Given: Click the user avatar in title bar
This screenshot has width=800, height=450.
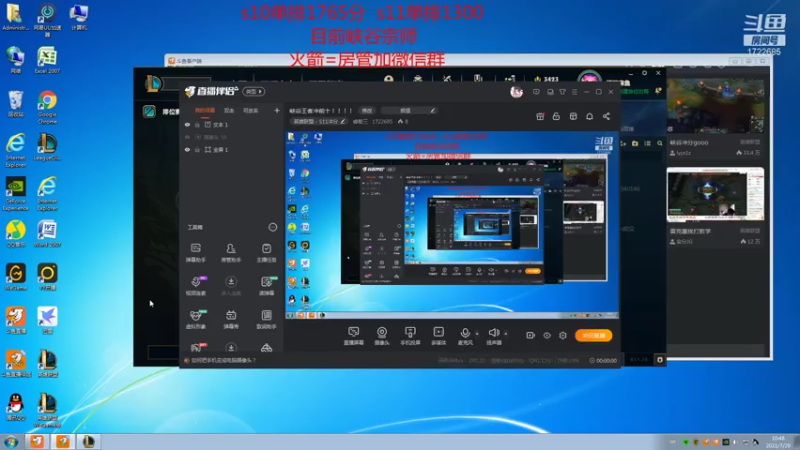Looking at the screenshot, I should [x=516, y=92].
